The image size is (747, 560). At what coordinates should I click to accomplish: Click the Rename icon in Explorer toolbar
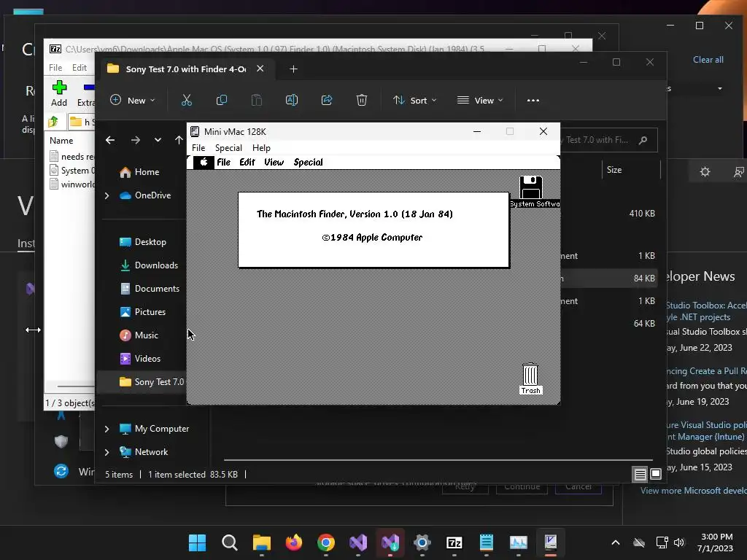[292, 100]
